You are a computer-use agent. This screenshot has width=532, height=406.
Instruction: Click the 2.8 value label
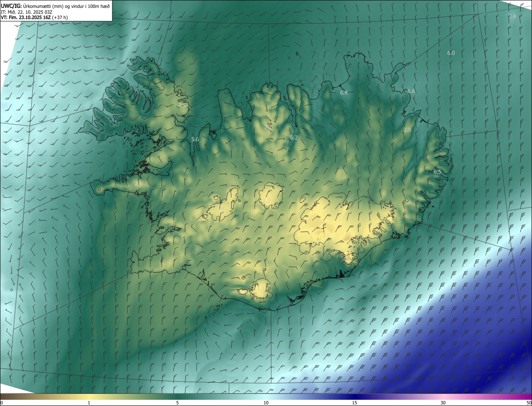click(407, 130)
